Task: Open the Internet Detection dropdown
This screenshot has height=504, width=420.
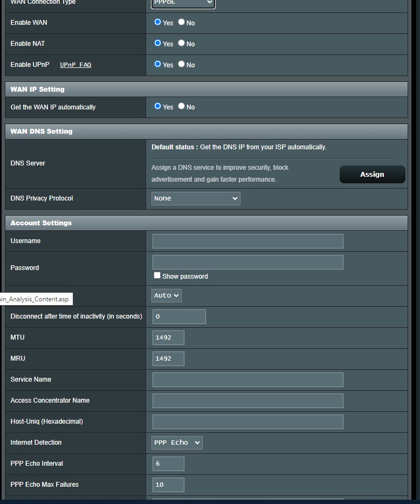Action: [177, 443]
